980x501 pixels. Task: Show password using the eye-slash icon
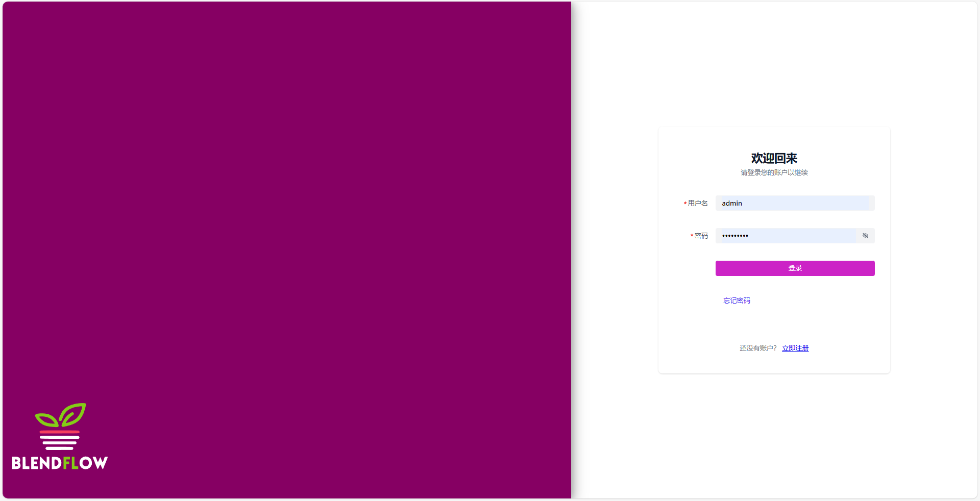coord(865,236)
